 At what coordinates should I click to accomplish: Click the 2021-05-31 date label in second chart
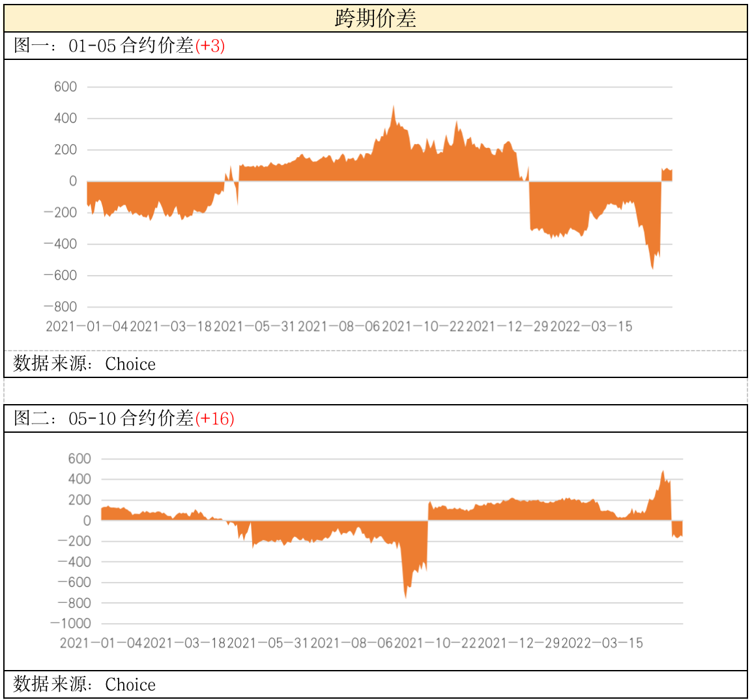[x=268, y=643]
